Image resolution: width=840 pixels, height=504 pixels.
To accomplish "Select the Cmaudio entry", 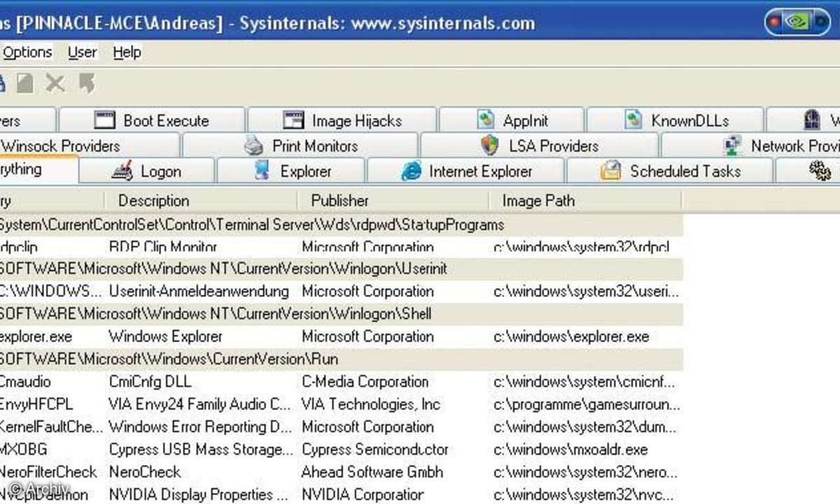I will (x=26, y=382).
